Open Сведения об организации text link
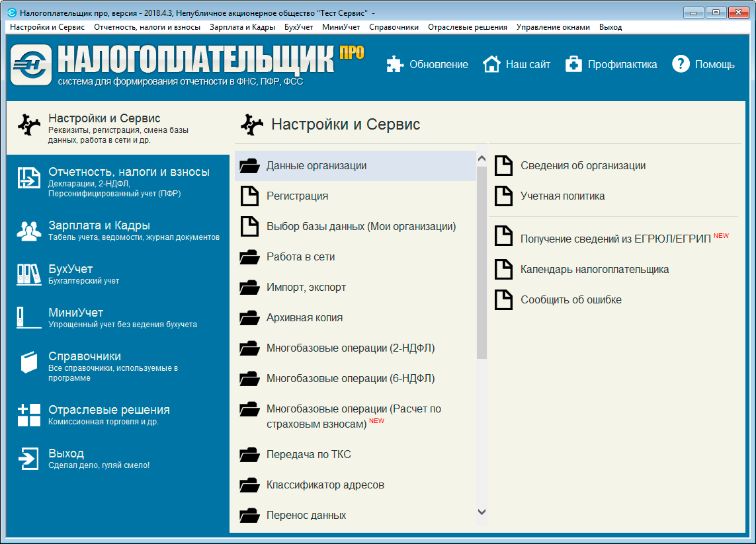Screen dimensions: 756x544 point(583,166)
